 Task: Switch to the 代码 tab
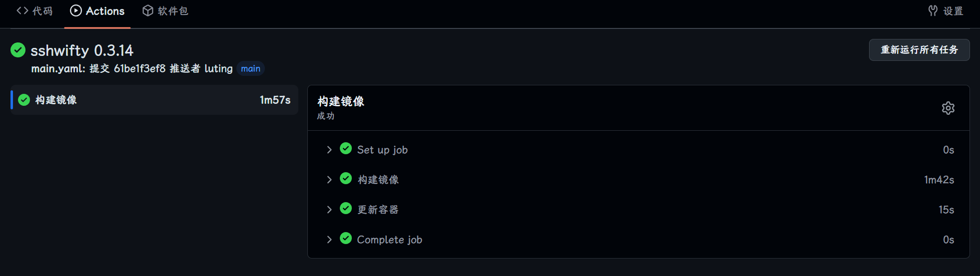pos(42,11)
